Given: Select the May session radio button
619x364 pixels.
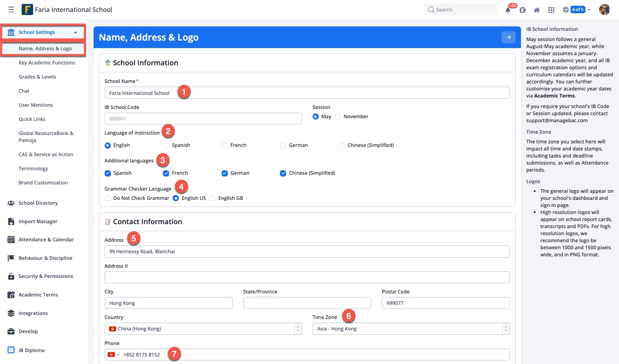Looking at the screenshot, I should tap(316, 116).
